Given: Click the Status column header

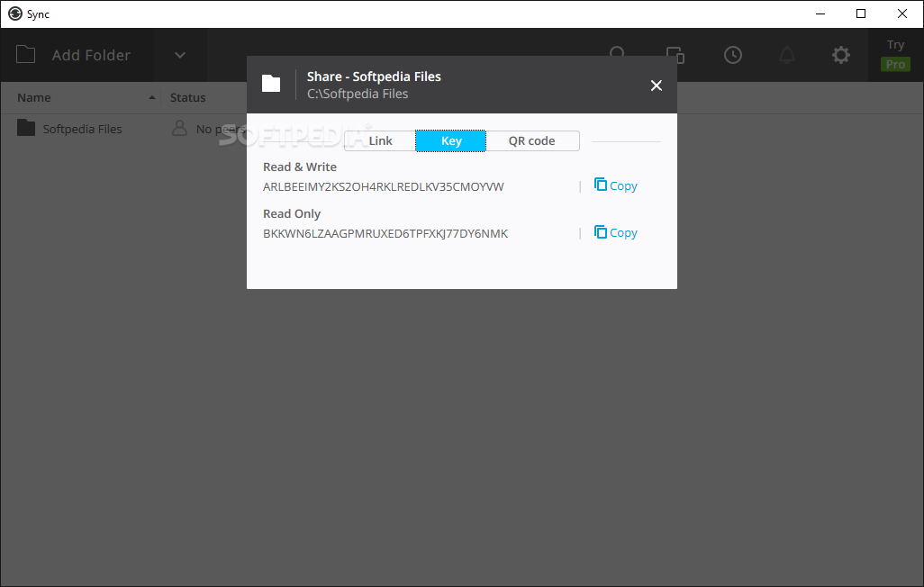Looking at the screenshot, I should [187, 98].
